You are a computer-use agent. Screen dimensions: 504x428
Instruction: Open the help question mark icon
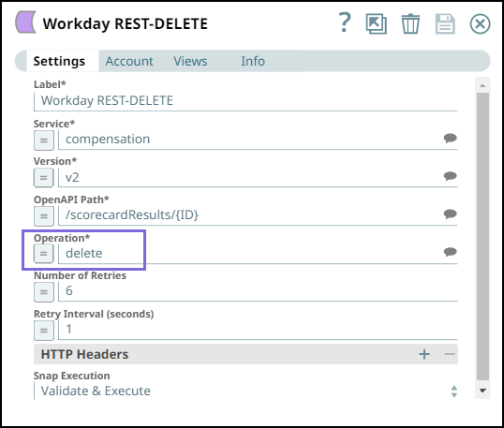(345, 22)
